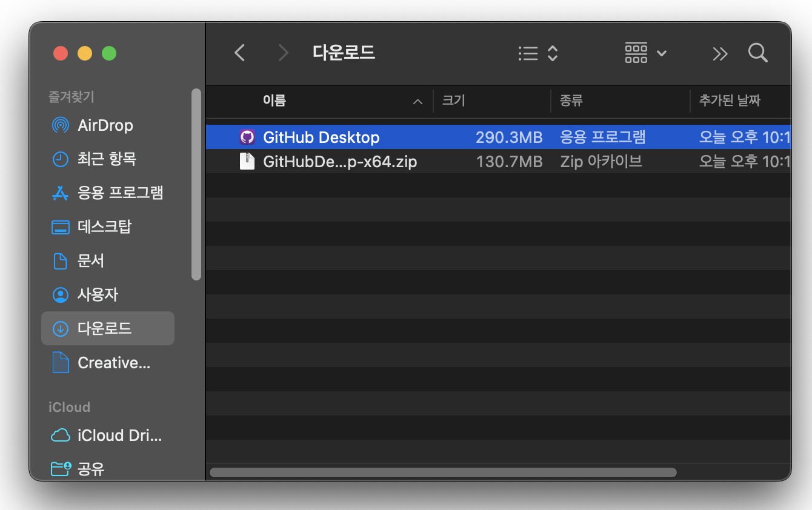Open 응용 프로그램 in the sidebar
Screen dimensions: 812x510
[108, 193]
